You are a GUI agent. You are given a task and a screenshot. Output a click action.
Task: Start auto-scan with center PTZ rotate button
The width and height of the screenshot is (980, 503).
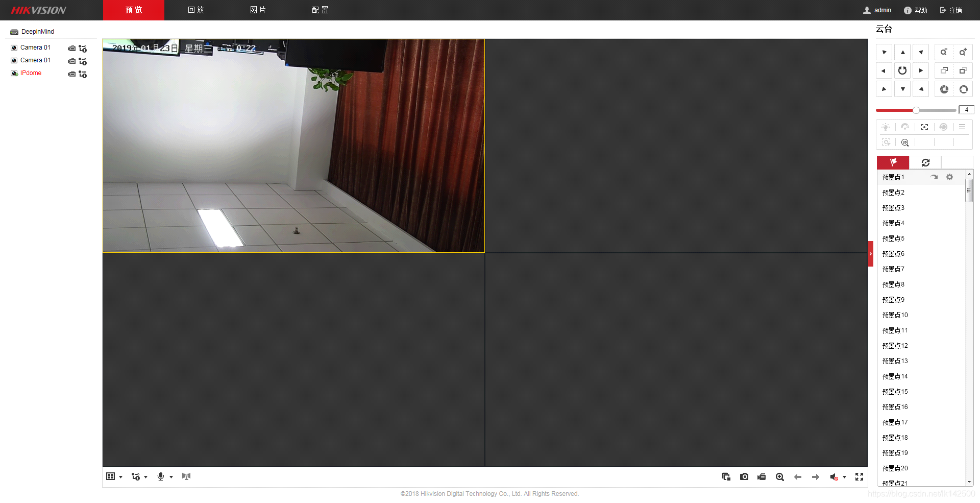(x=902, y=70)
